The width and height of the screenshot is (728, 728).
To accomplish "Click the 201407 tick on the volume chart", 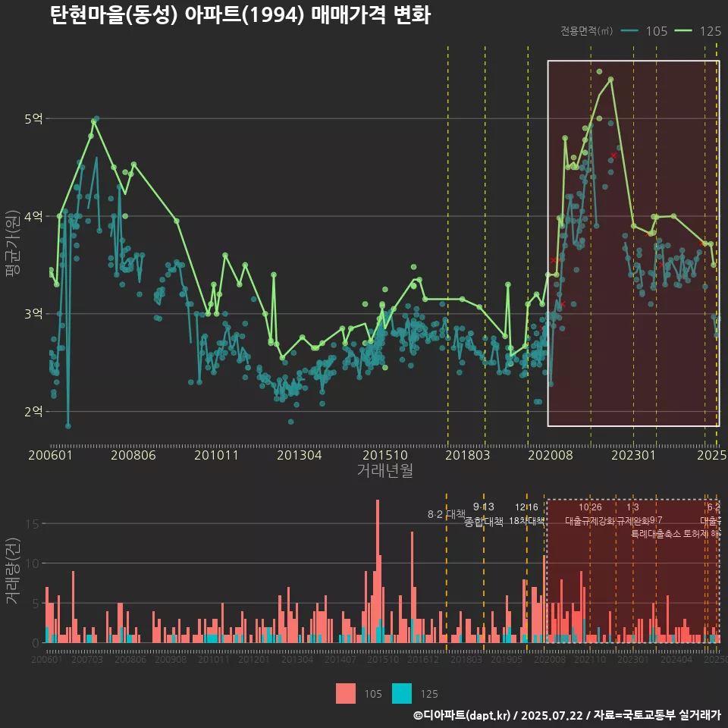I will pyautogui.click(x=340, y=659).
